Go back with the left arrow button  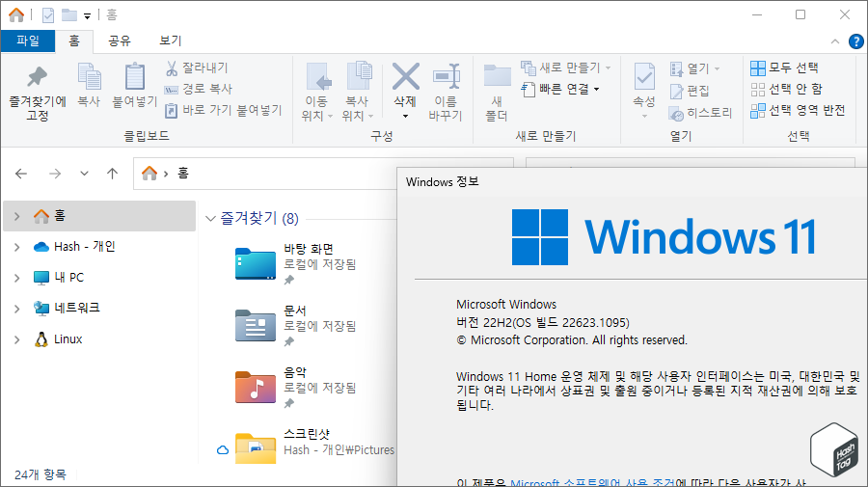(x=21, y=174)
